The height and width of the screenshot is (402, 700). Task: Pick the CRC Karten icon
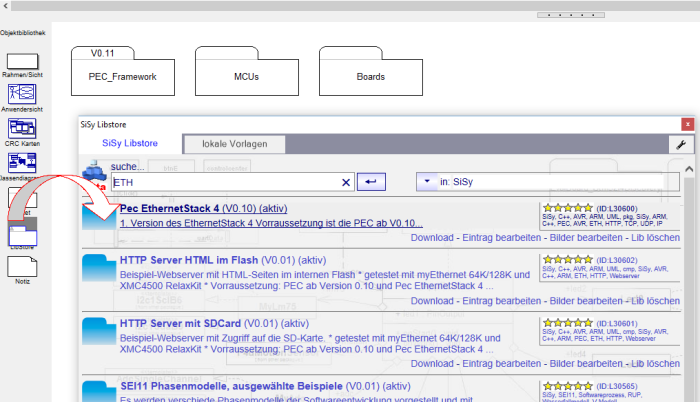coord(22,128)
